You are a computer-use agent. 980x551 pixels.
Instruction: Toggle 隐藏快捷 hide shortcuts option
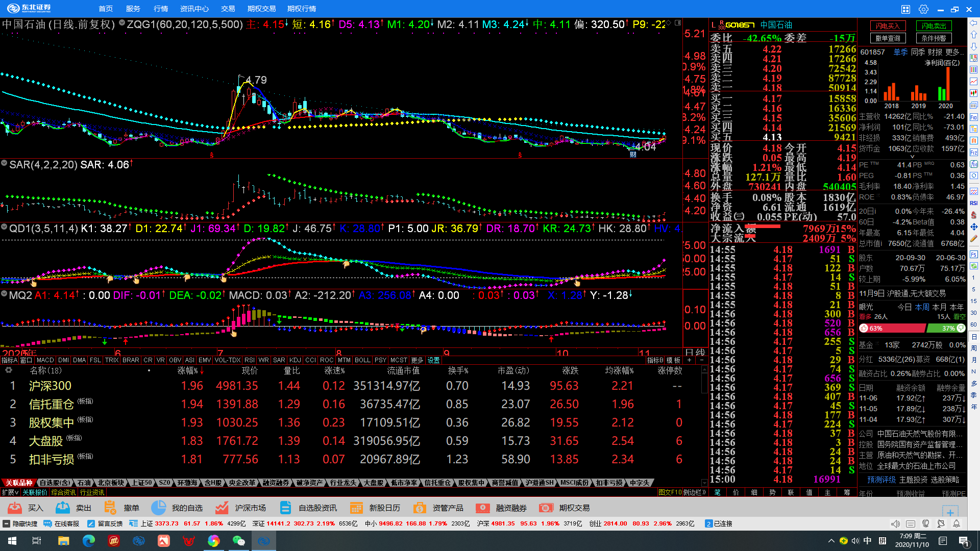(x=20, y=523)
